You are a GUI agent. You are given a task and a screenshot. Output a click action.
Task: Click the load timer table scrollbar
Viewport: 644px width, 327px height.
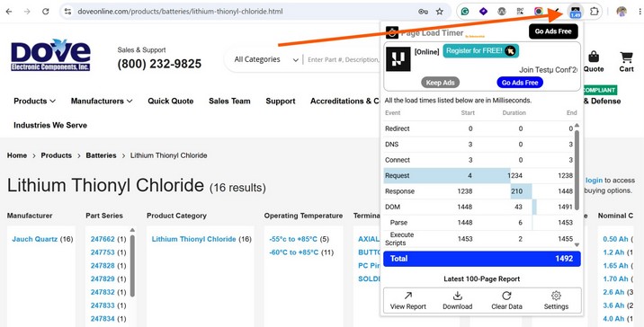point(577,171)
